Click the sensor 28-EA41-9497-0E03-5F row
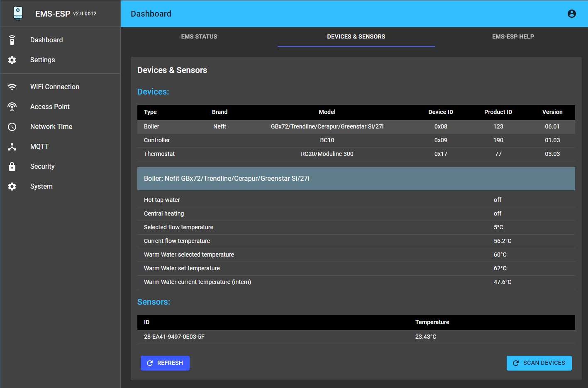 click(356, 337)
